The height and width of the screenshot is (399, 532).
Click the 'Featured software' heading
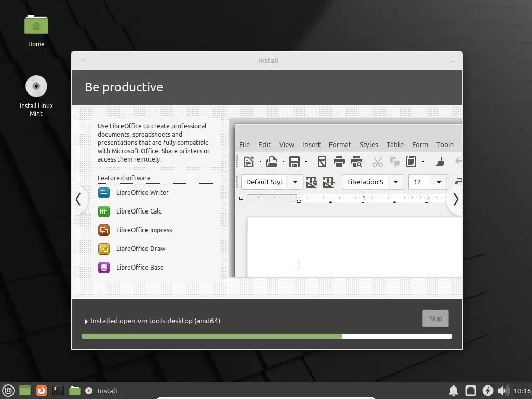pyautogui.click(x=124, y=178)
